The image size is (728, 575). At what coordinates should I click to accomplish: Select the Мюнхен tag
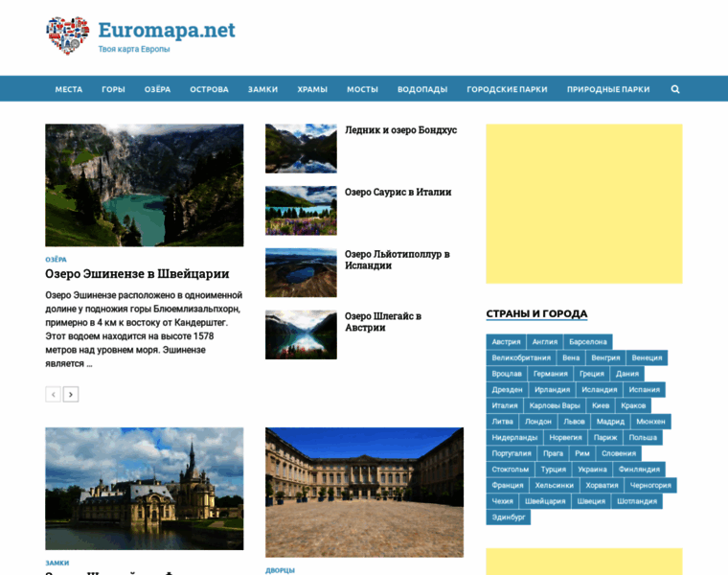coord(651,422)
